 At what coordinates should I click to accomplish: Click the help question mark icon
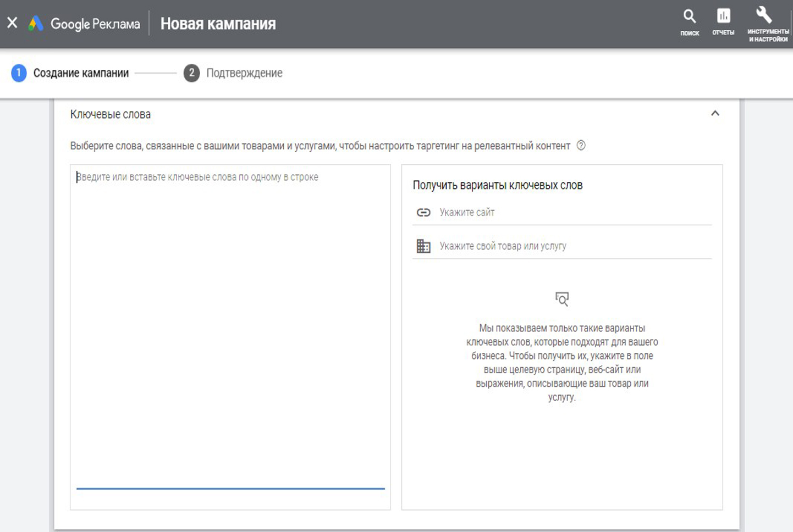pos(581,146)
